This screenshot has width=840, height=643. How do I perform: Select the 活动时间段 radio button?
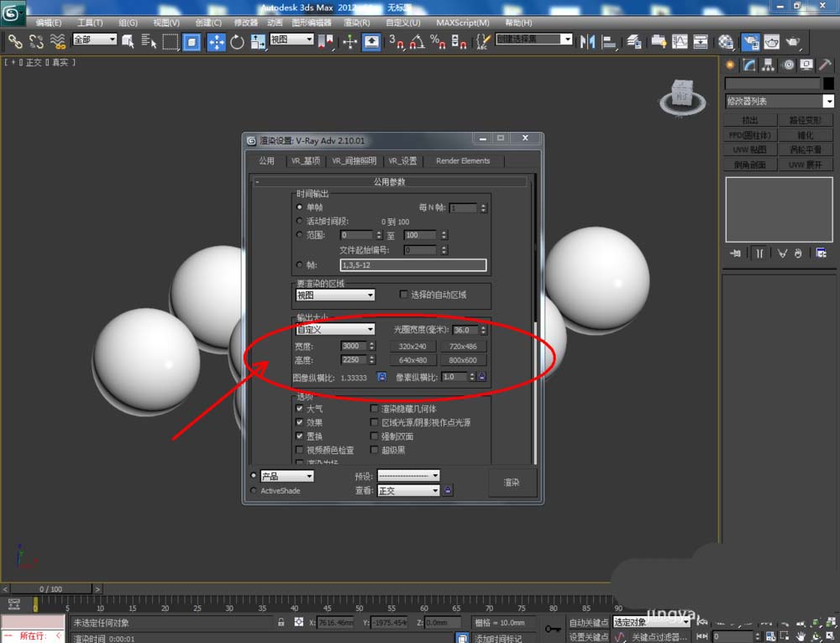pos(300,222)
